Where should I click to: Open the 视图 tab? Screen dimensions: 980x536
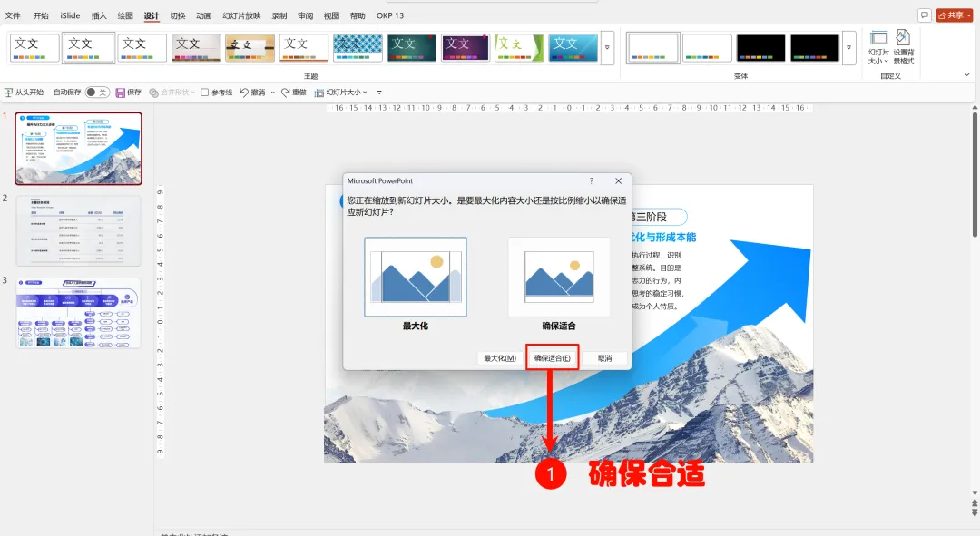point(332,15)
